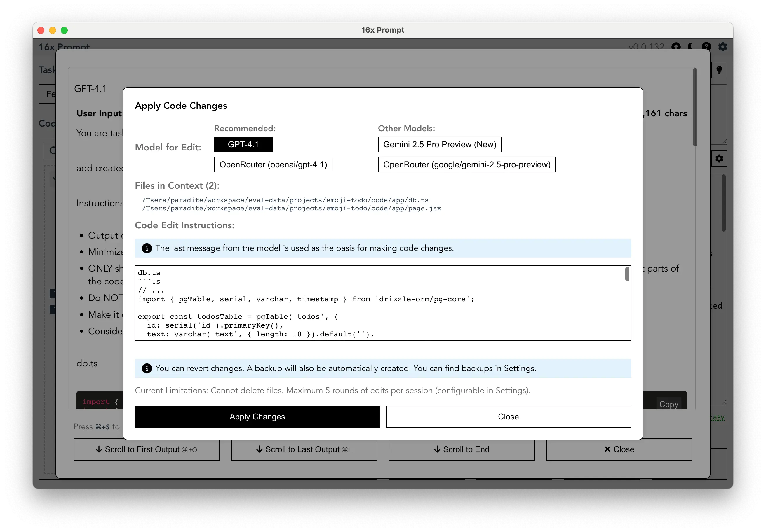Click the green zoom window button

pyautogui.click(x=65, y=30)
